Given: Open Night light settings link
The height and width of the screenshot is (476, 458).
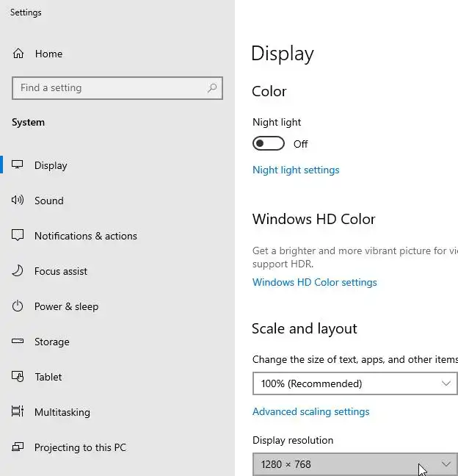Looking at the screenshot, I should (x=296, y=170).
